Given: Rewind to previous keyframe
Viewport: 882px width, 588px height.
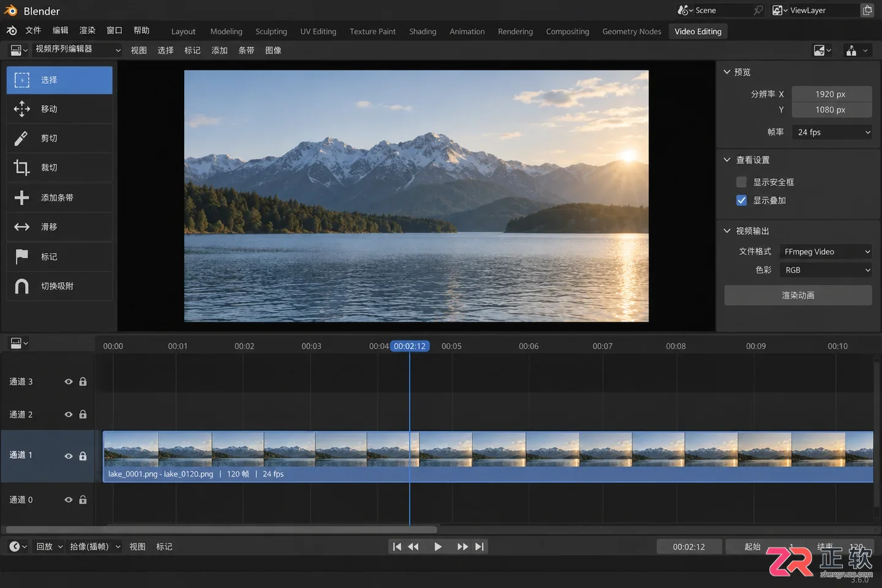Looking at the screenshot, I should click(413, 547).
